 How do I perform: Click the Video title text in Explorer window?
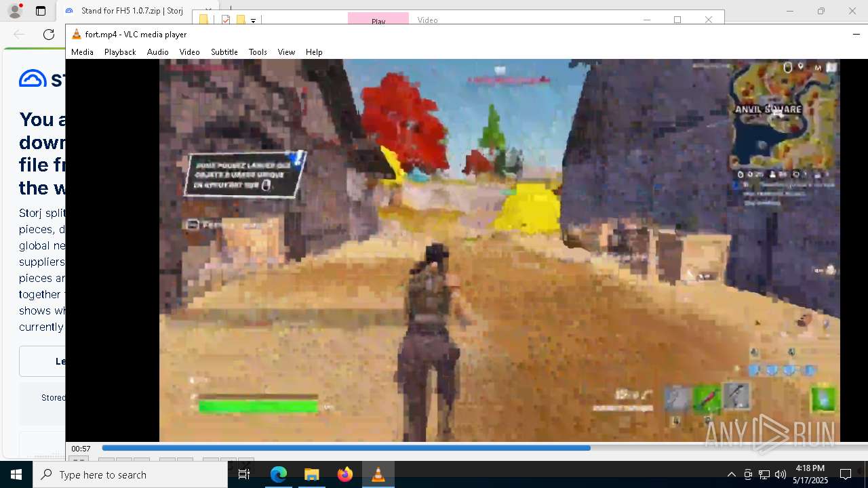point(427,20)
